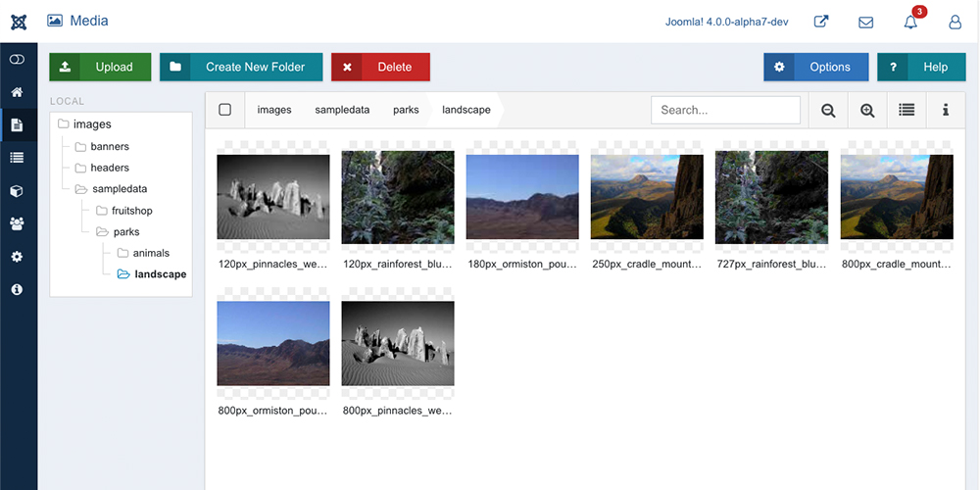980x490 pixels.
Task: Open the user account menu icon
Action: 955,23
